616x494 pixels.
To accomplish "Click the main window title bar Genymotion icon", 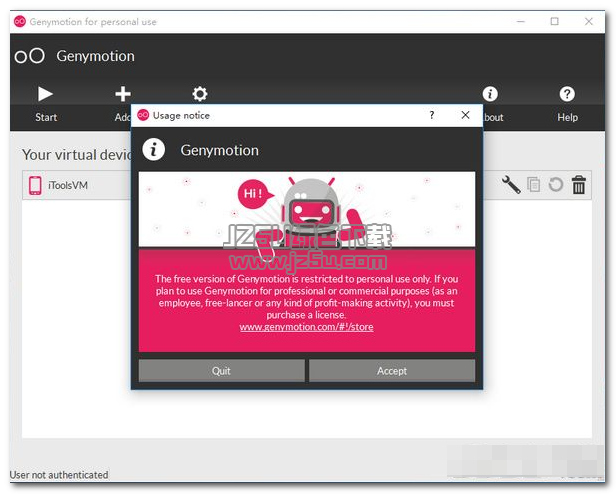I will coord(20,21).
